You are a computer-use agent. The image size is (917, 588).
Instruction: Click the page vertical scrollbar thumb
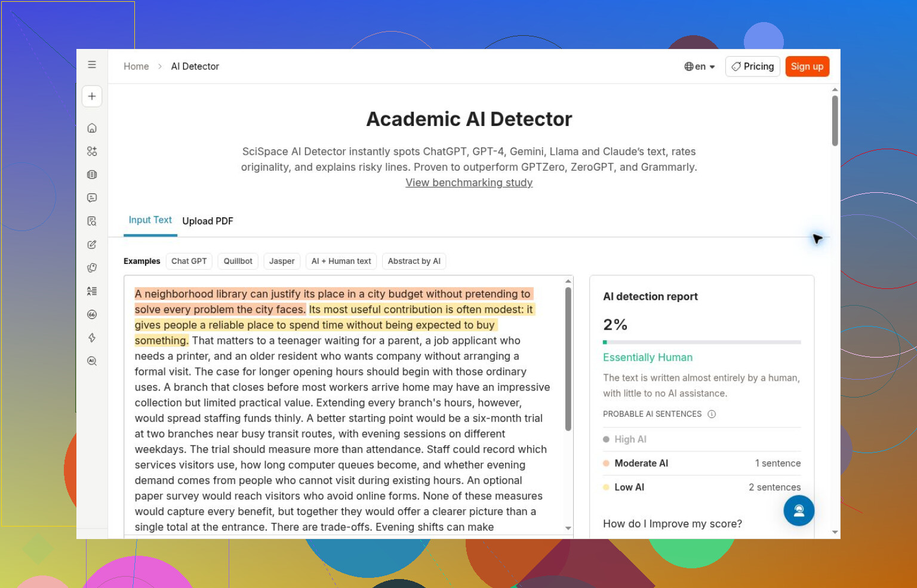835,121
